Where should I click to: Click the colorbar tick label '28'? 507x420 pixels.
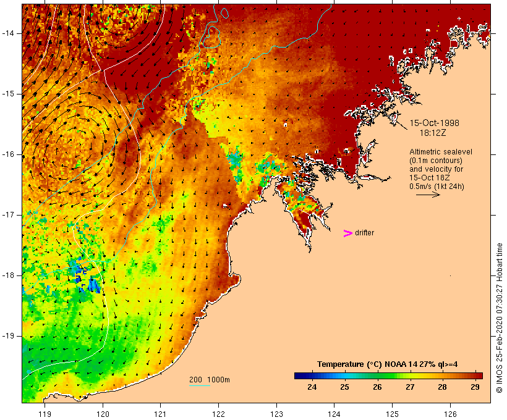[x=442, y=387]
